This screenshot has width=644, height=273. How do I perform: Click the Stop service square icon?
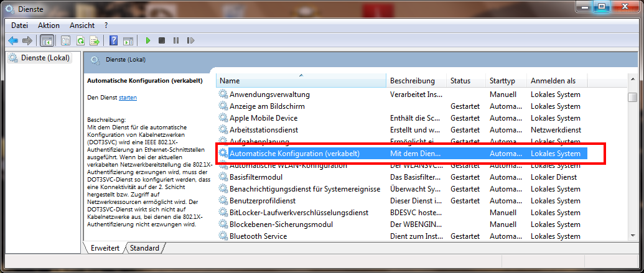click(x=162, y=40)
